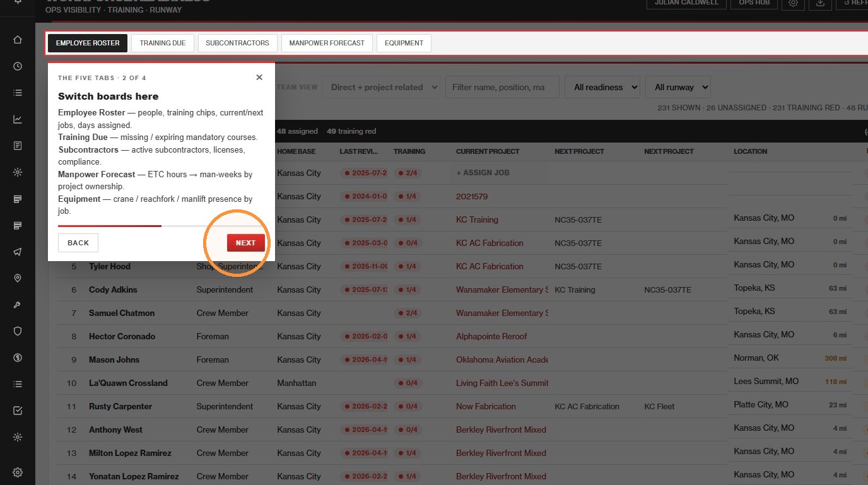
Task: Go back in tour with Back button
Action: pos(78,243)
